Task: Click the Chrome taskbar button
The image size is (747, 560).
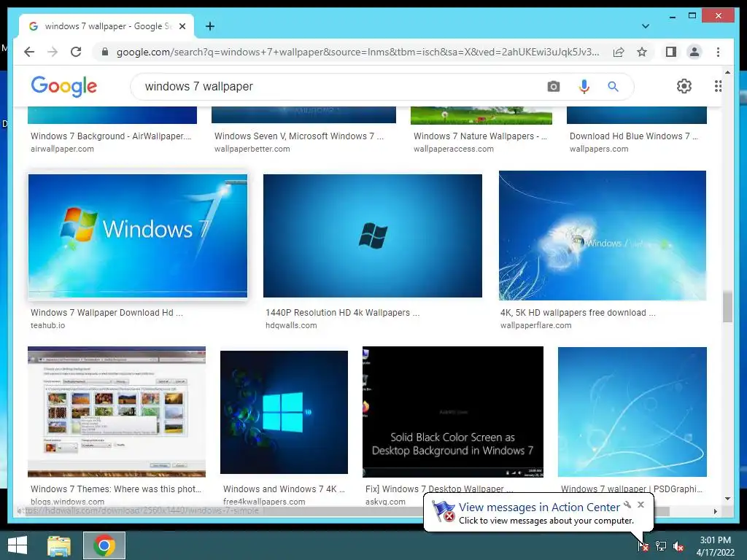Action: pyautogui.click(x=104, y=545)
